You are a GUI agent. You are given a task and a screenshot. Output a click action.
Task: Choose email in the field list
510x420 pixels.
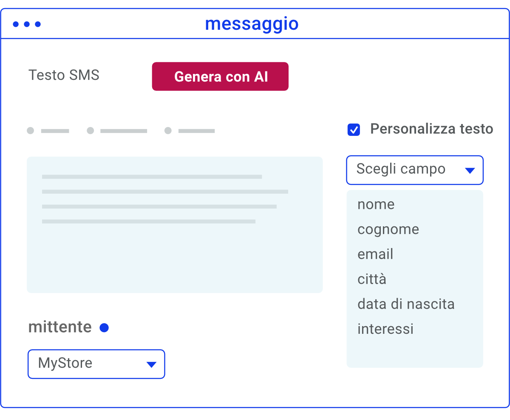point(375,254)
